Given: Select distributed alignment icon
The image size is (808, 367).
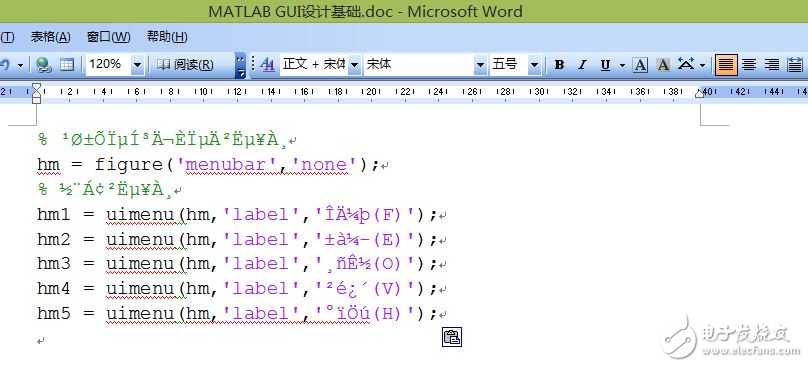Looking at the screenshot, I should point(796,65).
